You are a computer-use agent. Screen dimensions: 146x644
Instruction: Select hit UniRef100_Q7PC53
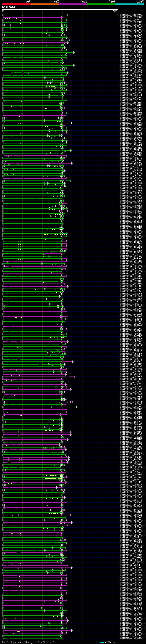pos(131,291)
